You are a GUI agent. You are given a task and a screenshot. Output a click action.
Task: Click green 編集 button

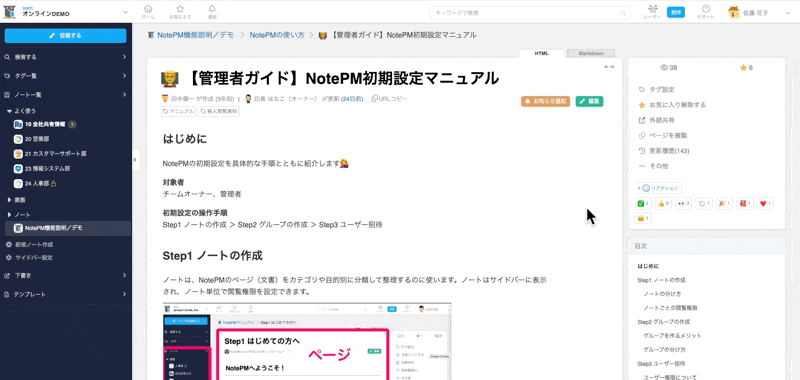[589, 102]
